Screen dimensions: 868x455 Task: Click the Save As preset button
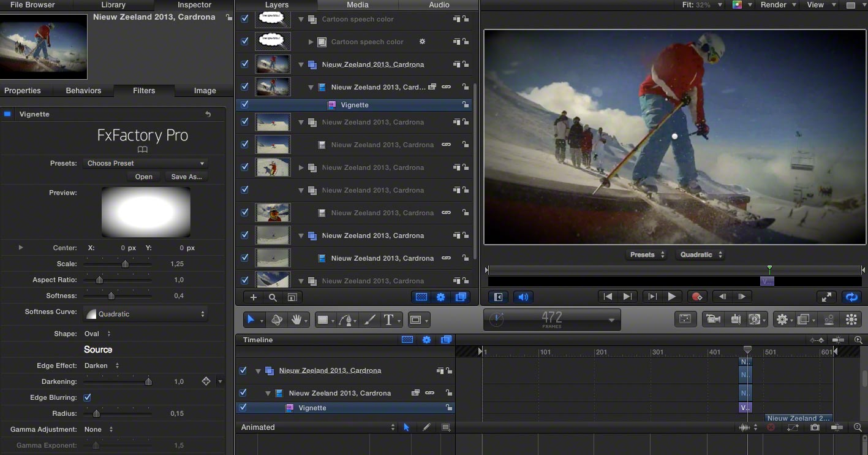(186, 177)
